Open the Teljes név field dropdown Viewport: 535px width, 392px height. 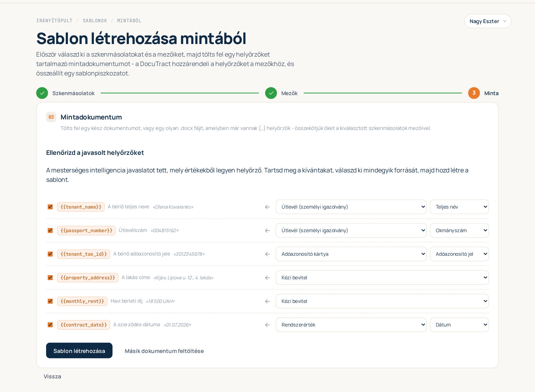pos(459,207)
